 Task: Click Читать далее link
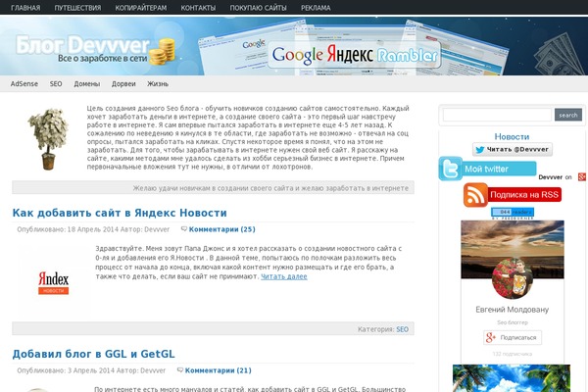click(284, 276)
